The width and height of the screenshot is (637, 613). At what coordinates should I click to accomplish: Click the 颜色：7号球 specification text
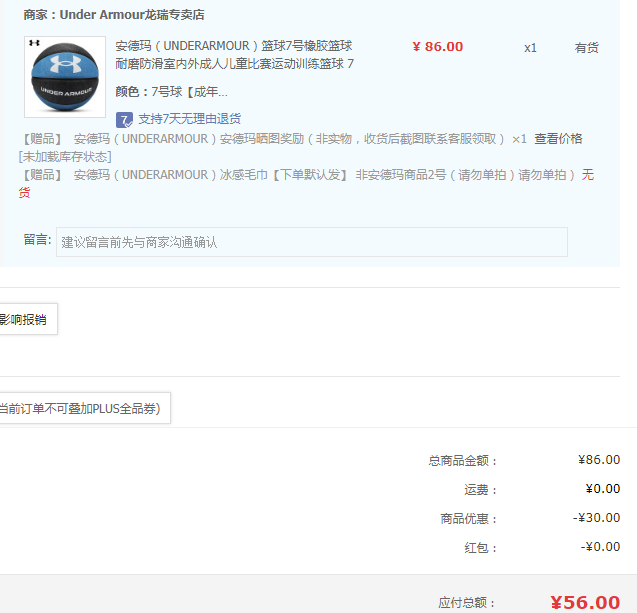coord(171,92)
